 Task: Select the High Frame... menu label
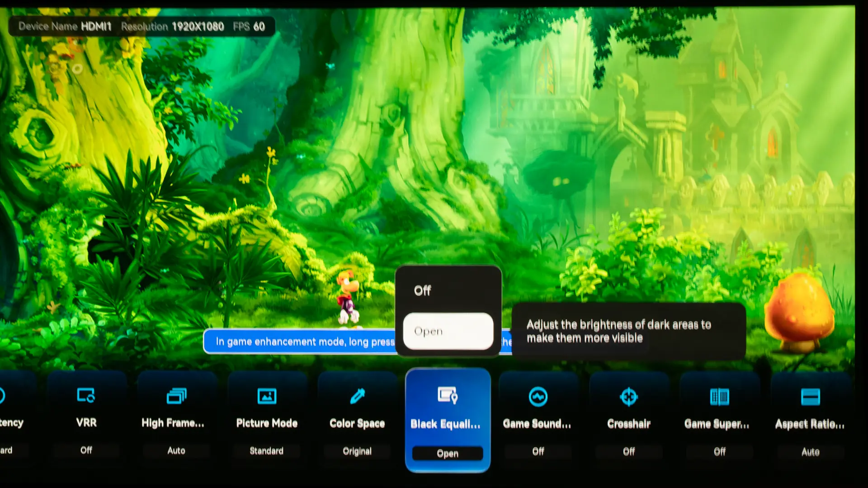pyautogui.click(x=173, y=423)
